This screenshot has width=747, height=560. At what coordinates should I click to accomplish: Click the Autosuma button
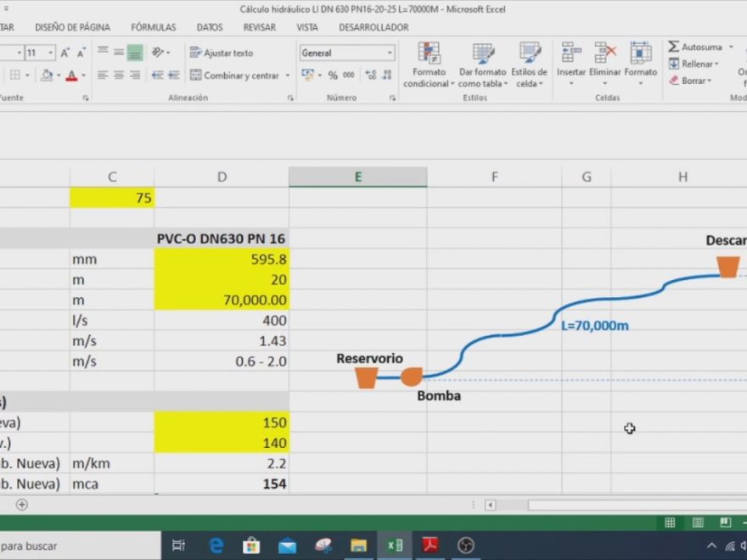pos(695,47)
